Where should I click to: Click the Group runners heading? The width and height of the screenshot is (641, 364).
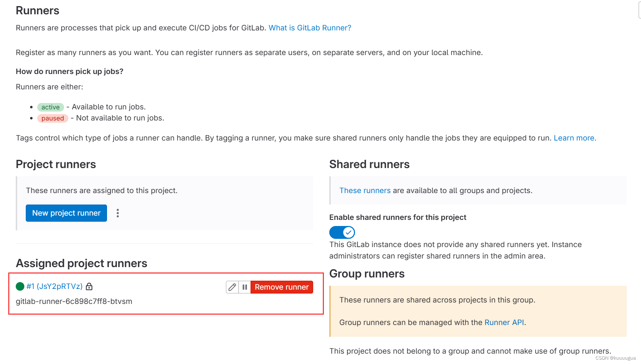point(367,274)
